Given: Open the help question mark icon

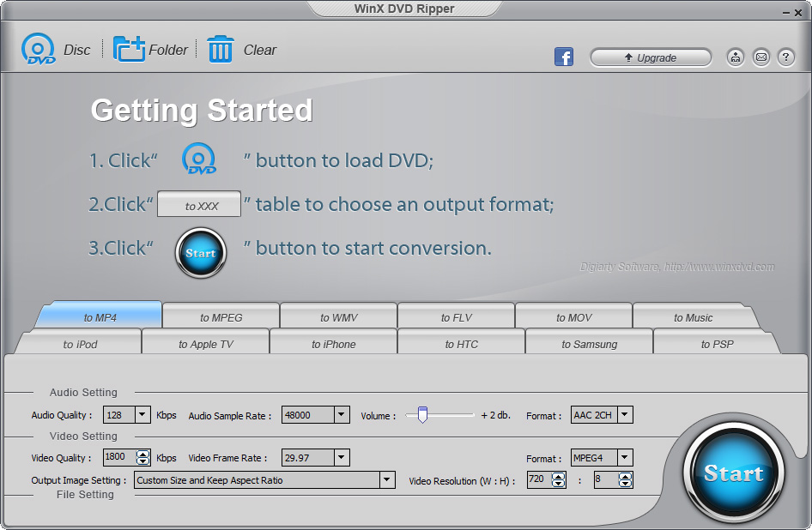Looking at the screenshot, I should [x=785, y=57].
